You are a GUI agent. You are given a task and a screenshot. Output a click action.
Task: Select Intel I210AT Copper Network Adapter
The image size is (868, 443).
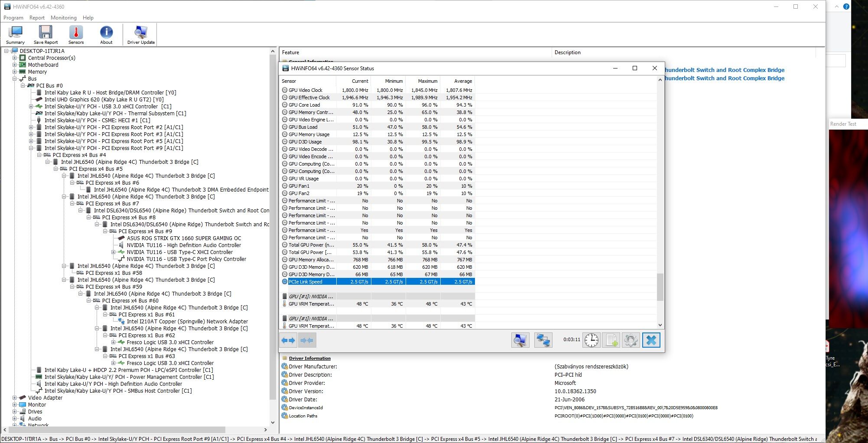point(187,321)
